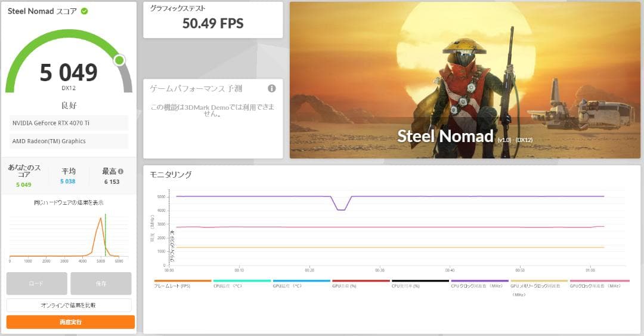Toggle GPU負荷 (%) legend series
644x336 pixels.
tap(344, 286)
